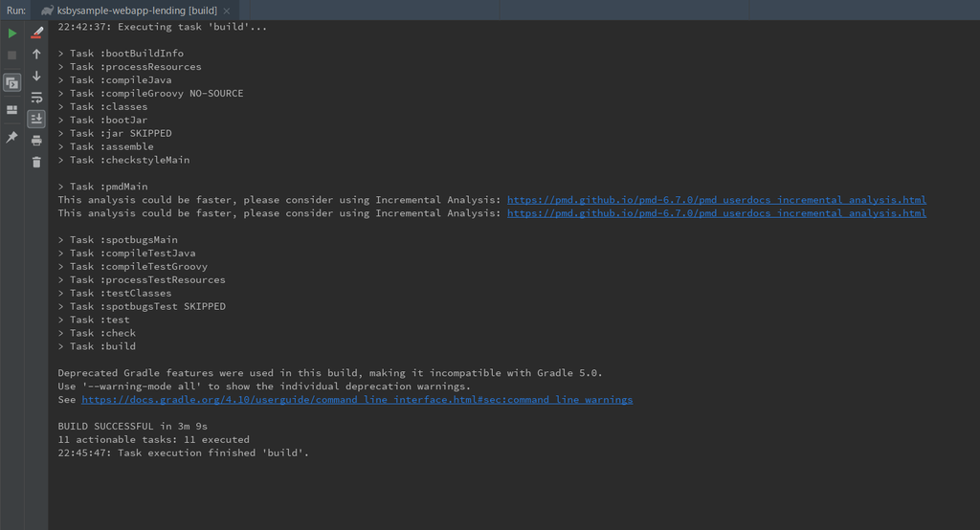Click '11 actionable tasks: 11 executed' line

tap(154, 439)
